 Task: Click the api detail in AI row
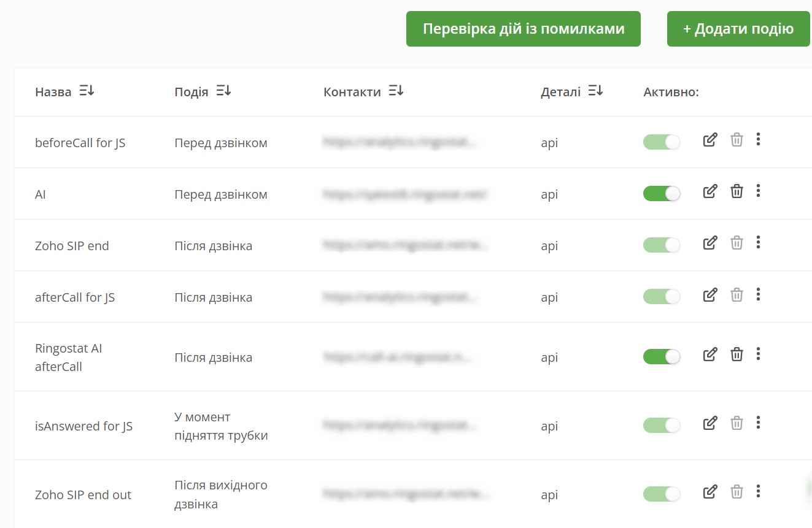(x=549, y=194)
